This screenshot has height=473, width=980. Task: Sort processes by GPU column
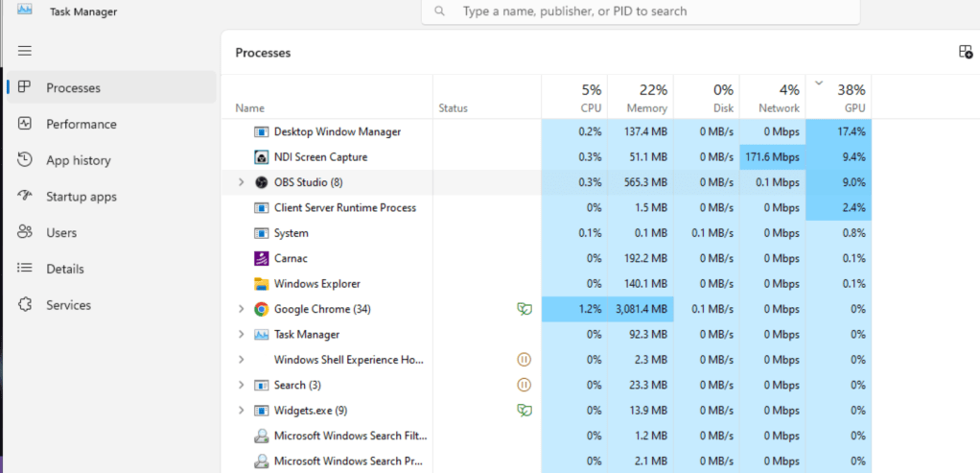pos(839,96)
